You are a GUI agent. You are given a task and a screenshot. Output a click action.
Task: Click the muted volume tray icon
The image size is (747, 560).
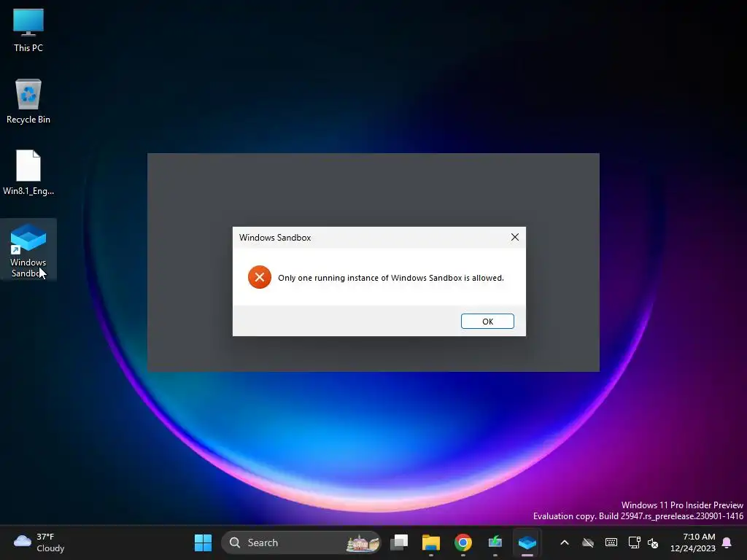tap(653, 542)
